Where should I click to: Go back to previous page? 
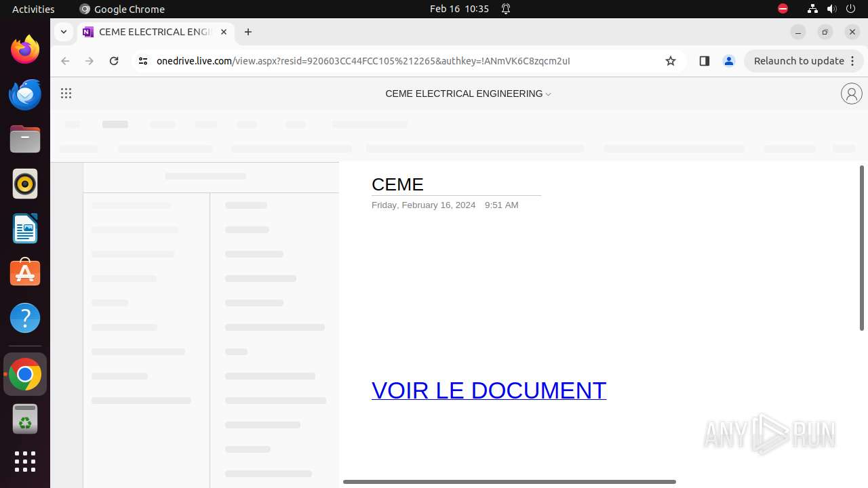point(65,61)
